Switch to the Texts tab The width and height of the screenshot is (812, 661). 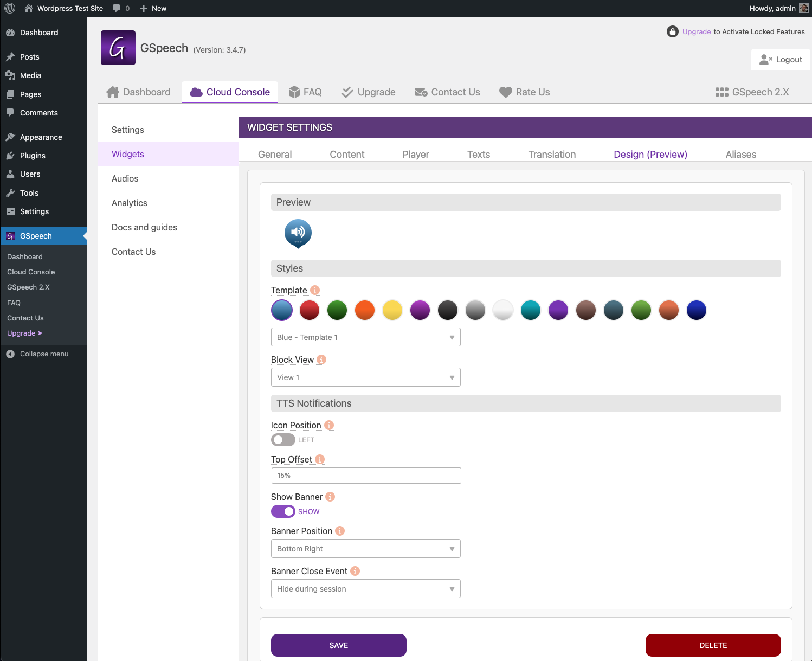tap(479, 155)
